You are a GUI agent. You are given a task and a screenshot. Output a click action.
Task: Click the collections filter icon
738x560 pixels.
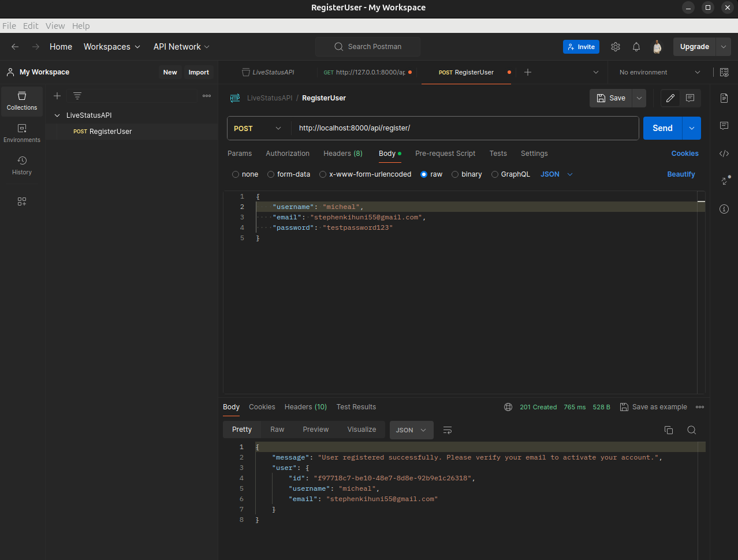pyautogui.click(x=77, y=96)
